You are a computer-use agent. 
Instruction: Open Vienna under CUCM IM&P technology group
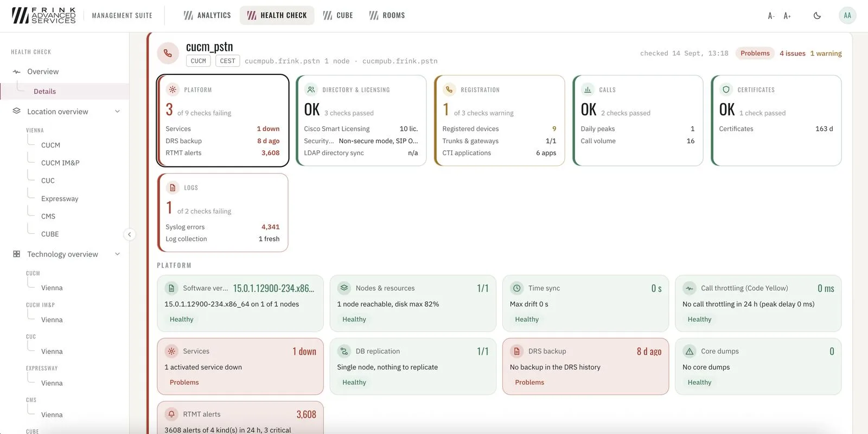(52, 320)
